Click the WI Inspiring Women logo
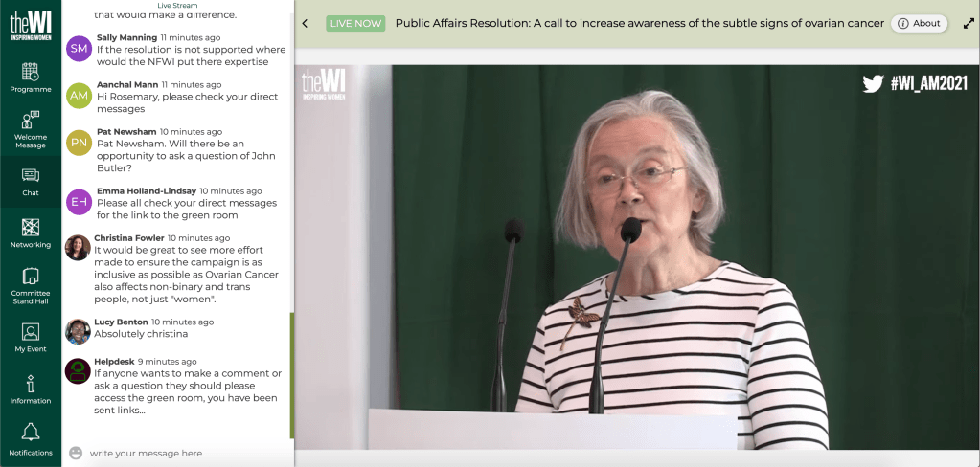This screenshot has height=467, width=980. tap(31, 26)
